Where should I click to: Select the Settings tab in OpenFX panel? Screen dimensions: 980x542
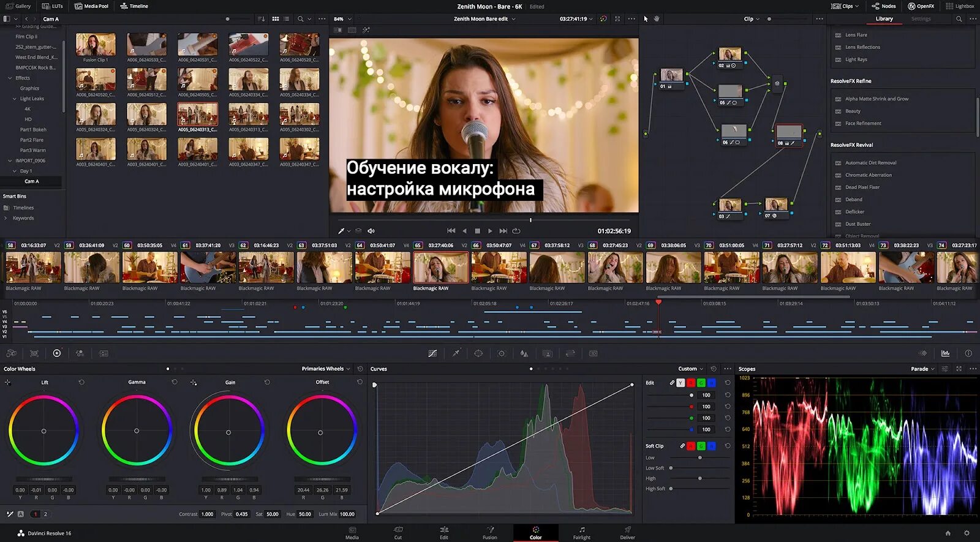[x=921, y=19]
